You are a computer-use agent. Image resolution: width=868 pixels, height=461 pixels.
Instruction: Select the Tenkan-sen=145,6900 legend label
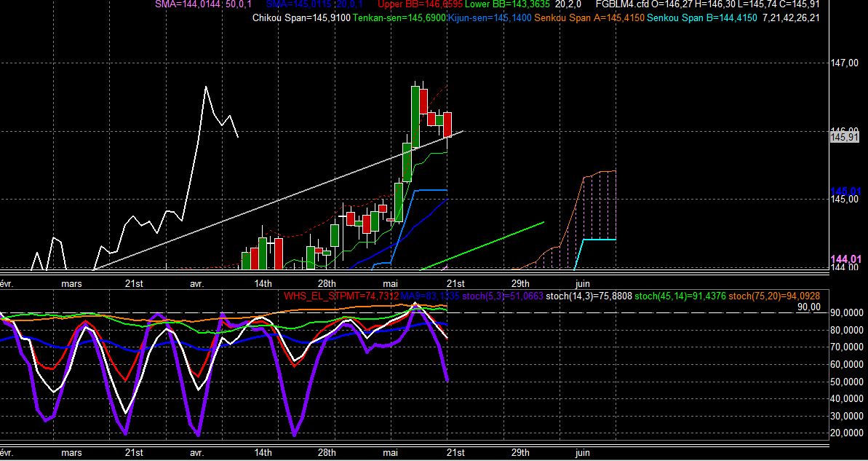point(399,17)
